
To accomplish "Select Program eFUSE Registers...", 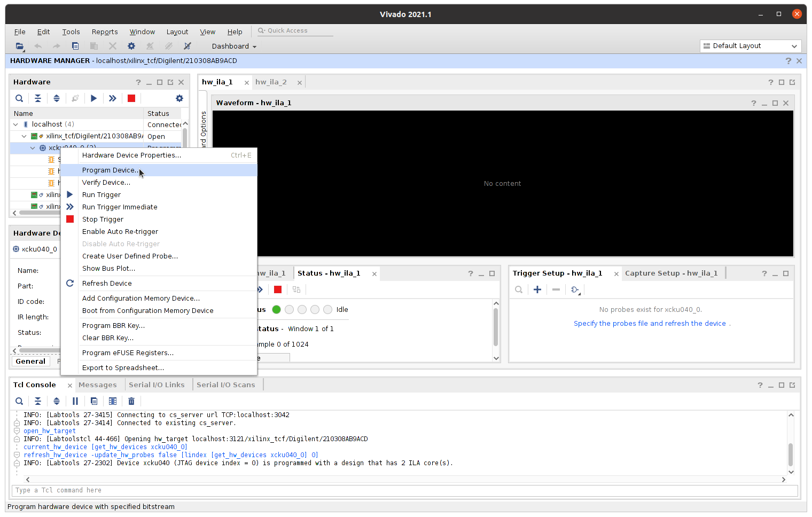I will point(159,353).
